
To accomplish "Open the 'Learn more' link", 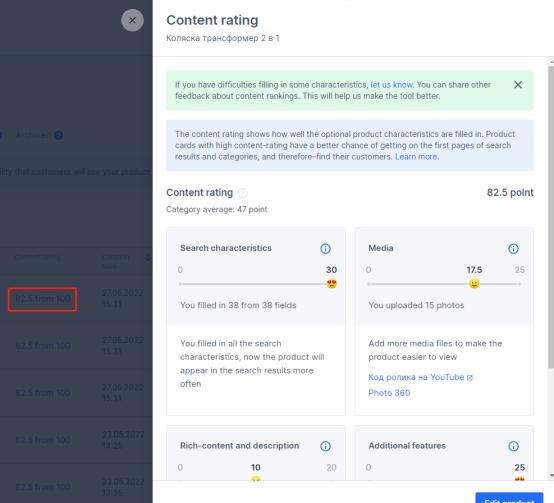I will click(x=416, y=156).
